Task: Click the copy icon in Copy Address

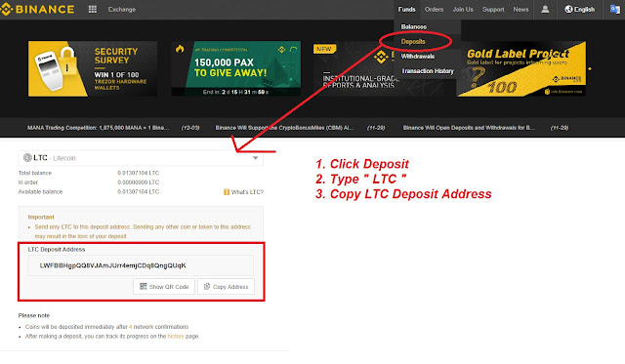Action: (207, 286)
